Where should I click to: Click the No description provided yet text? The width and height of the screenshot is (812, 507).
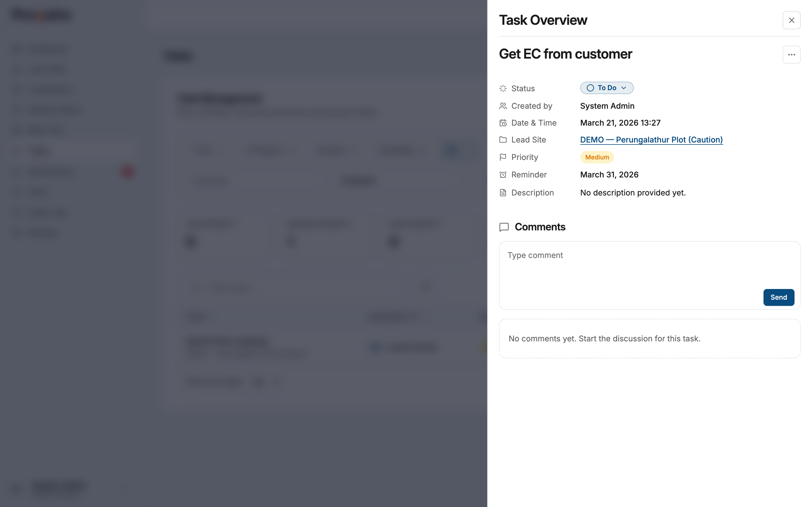(x=632, y=193)
